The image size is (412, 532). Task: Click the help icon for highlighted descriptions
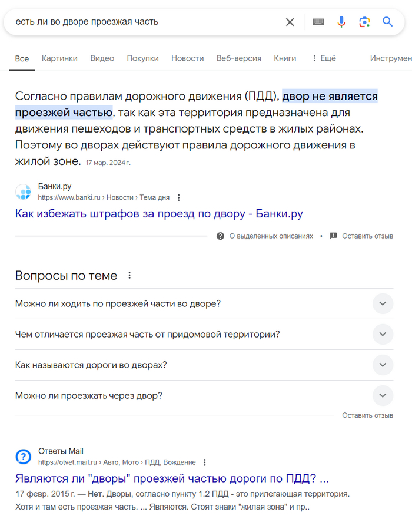(x=220, y=236)
